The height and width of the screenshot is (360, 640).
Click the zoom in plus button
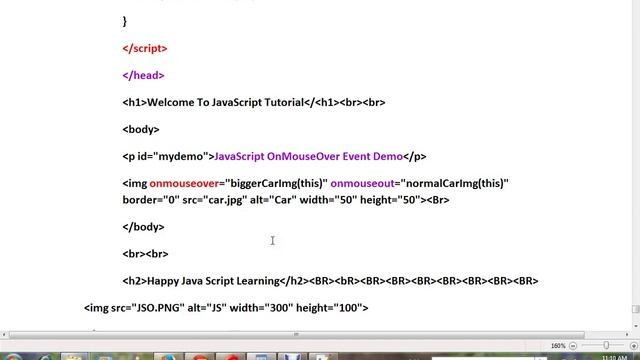point(634,346)
